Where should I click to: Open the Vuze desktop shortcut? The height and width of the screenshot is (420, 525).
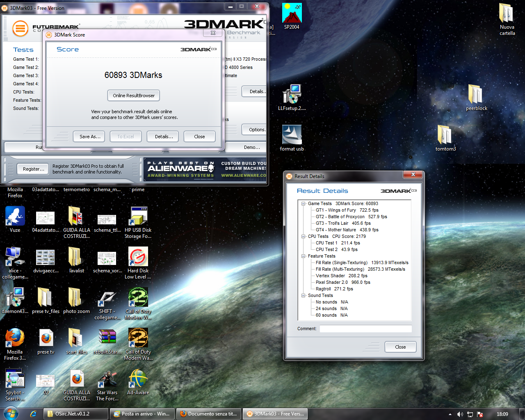(x=15, y=219)
